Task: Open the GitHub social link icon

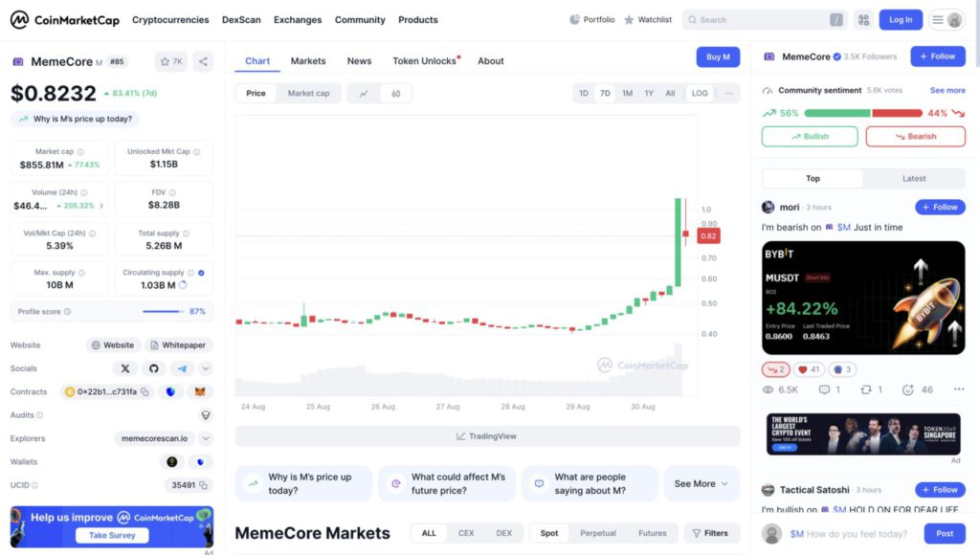Action: click(x=153, y=368)
